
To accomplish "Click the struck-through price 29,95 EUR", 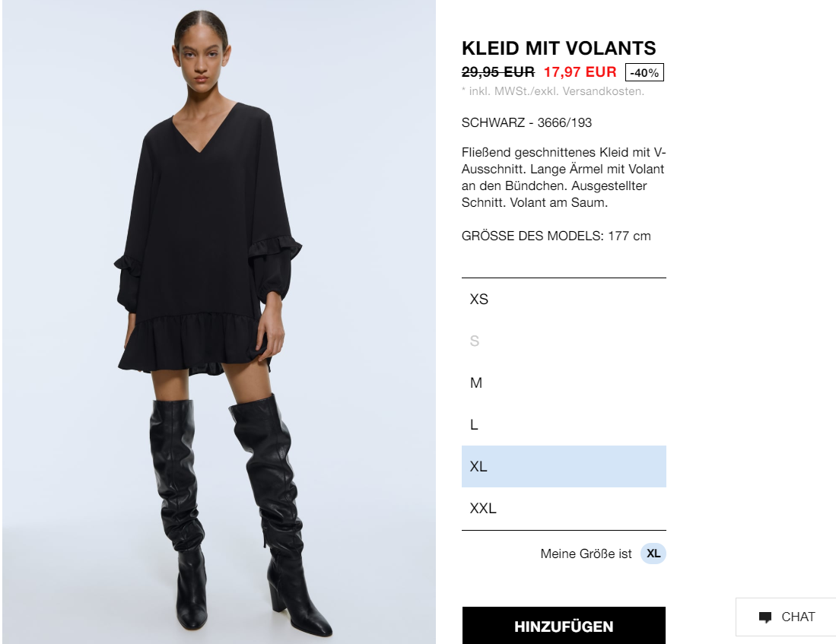I will click(x=498, y=72).
